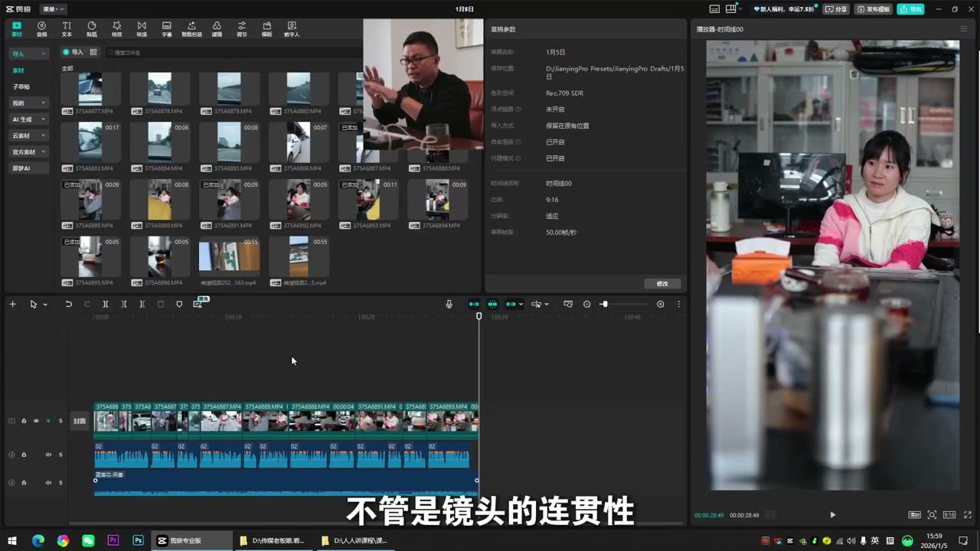The width and height of the screenshot is (980, 551).
Task: Mute the first audio track speaker
Action: 48,455
